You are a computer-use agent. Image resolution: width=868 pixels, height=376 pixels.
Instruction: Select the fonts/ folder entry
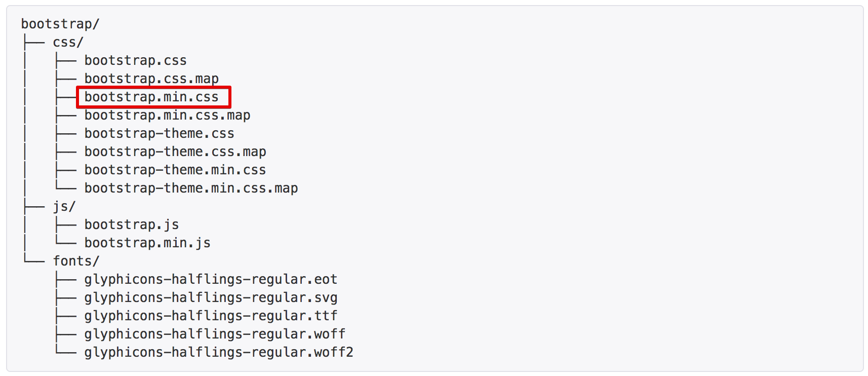tap(76, 261)
